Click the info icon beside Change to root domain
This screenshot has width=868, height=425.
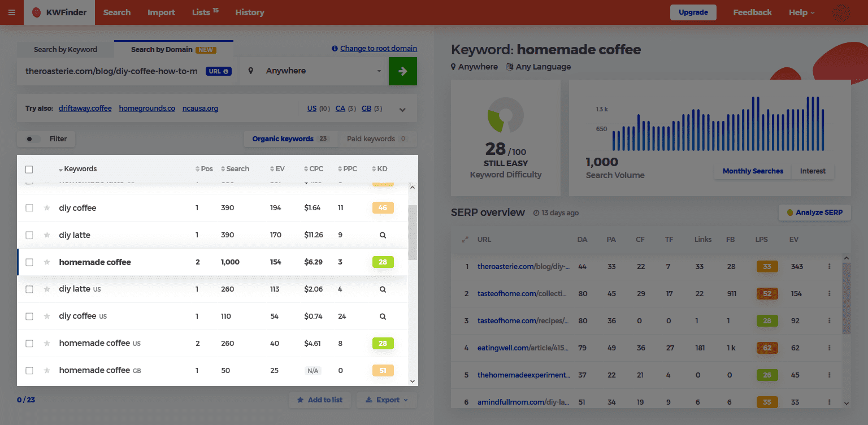pos(335,49)
